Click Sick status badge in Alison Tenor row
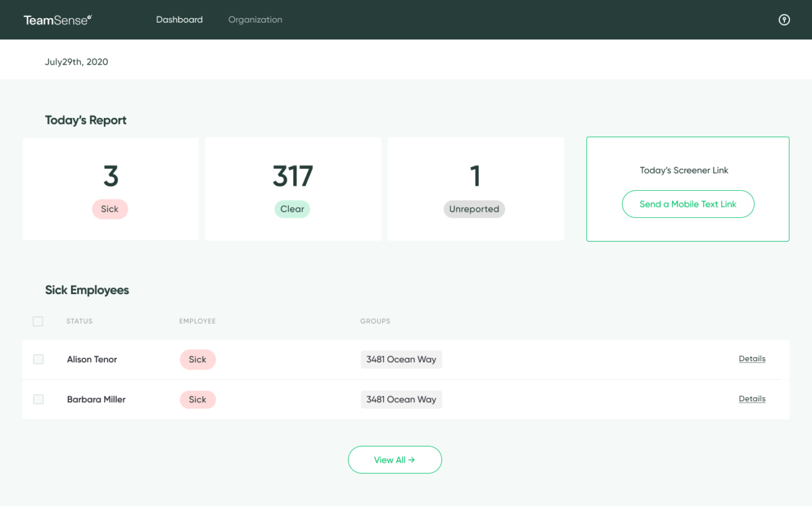This screenshot has height=508, width=812. click(x=198, y=360)
